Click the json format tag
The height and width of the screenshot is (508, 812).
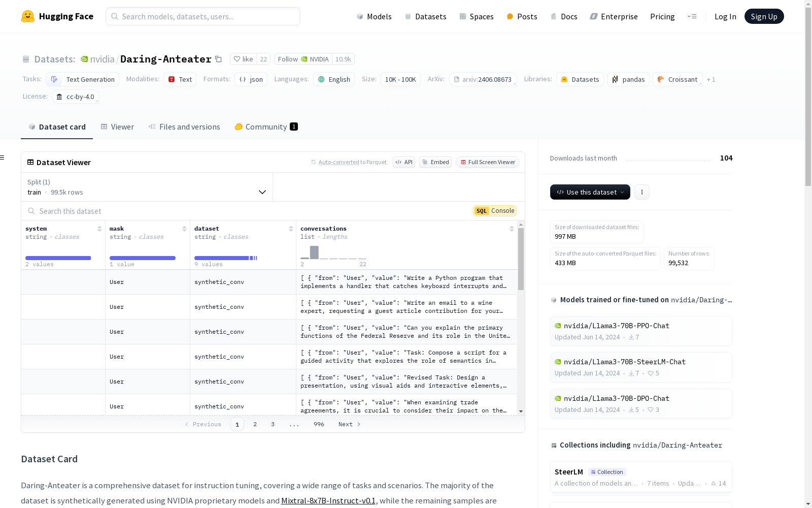[251, 79]
